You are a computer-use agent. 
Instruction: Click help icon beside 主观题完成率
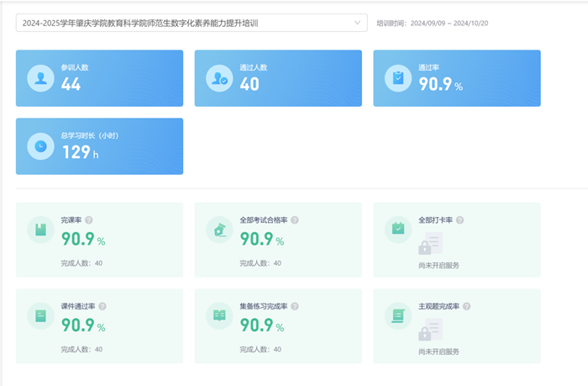467,306
